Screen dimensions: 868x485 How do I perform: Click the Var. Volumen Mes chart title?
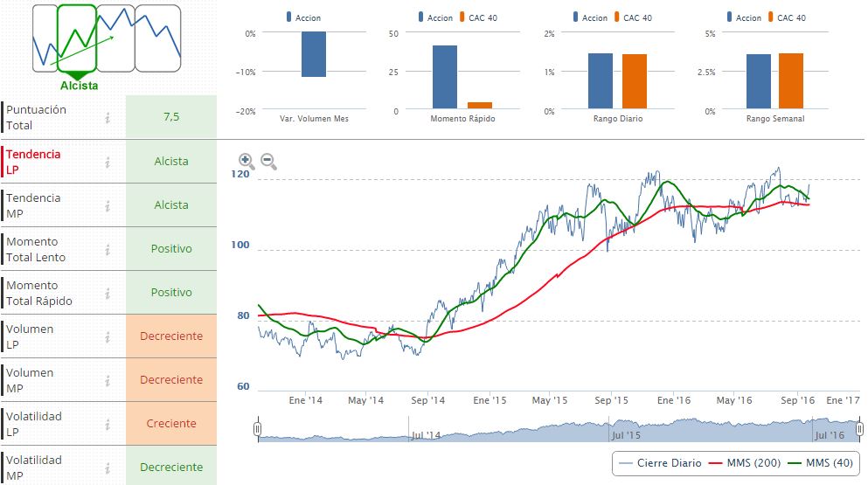[x=314, y=119]
